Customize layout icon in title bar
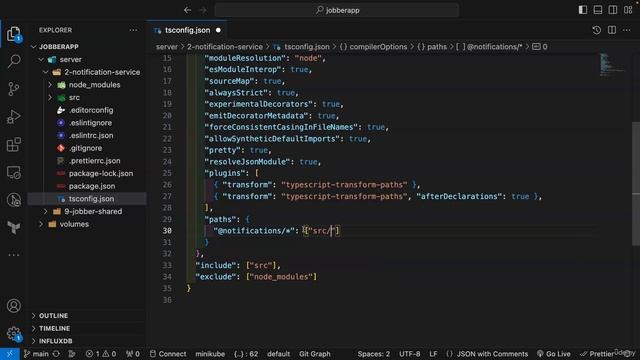 628,10
